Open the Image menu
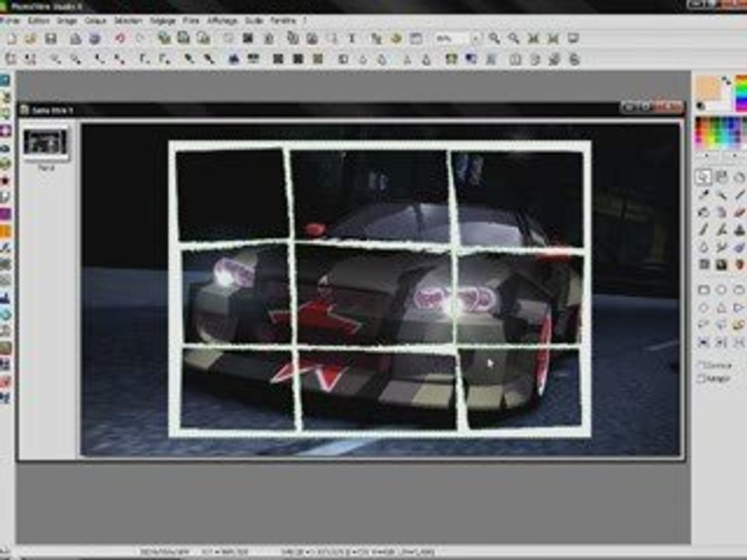 [67, 21]
